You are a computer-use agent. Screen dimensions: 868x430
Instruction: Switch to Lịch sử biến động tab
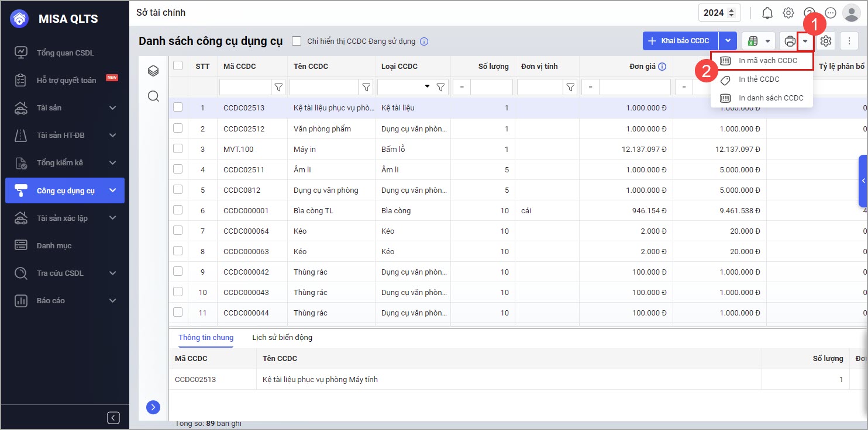[282, 337]
